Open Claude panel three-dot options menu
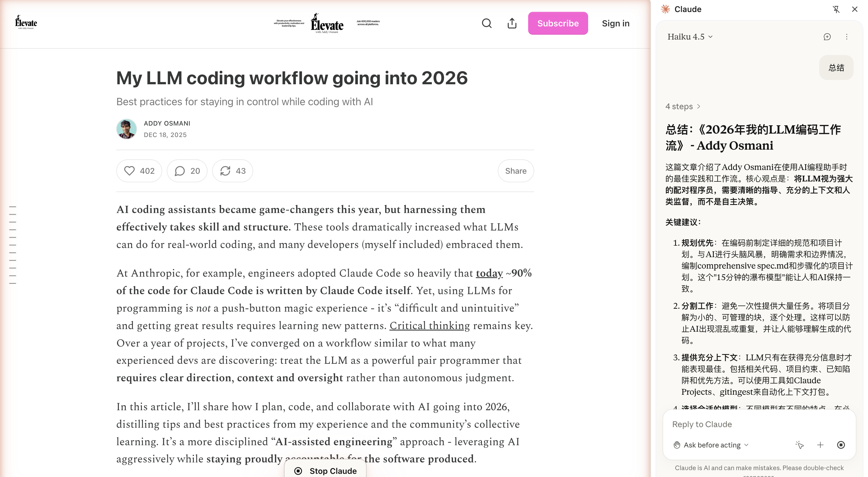The image size is (868, 477). point(846,37)
